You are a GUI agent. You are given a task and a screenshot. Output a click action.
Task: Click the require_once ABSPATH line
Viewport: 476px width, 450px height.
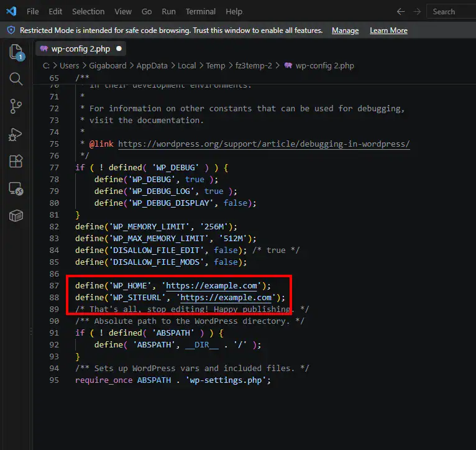[x=173, y=380]
